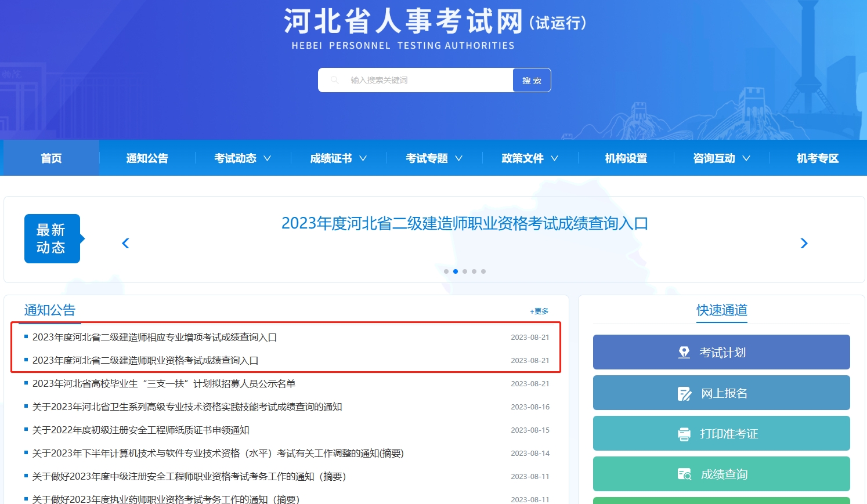Open the 机考专区 navigation item
This screenshot has height=504, width=867.
click(x=818, y=158)
